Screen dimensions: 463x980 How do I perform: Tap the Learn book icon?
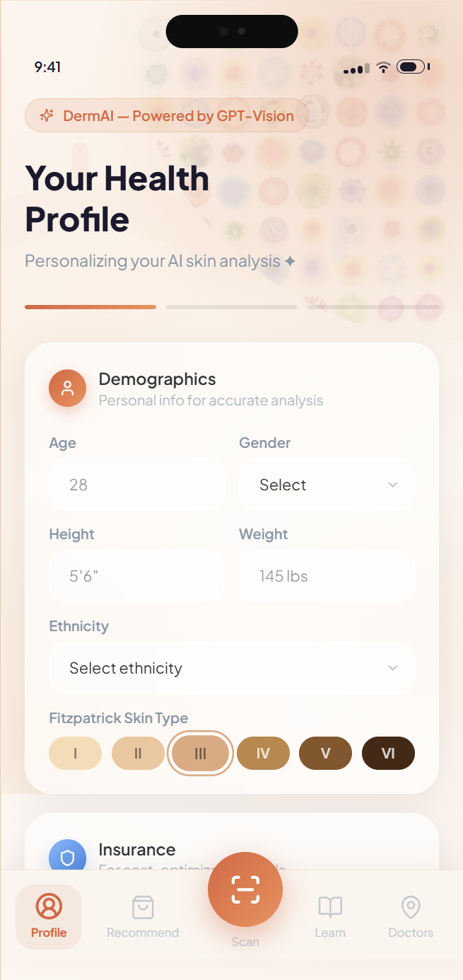[x=330, y=907]
